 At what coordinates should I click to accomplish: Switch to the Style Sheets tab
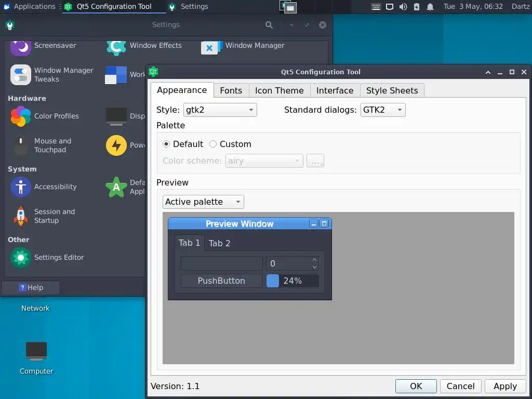tap(392, 90)
